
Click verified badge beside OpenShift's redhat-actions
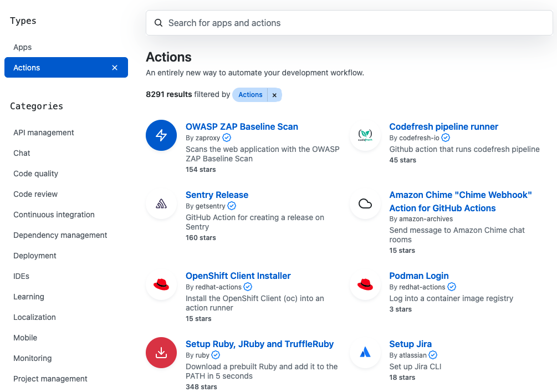(x=248, y=287)
